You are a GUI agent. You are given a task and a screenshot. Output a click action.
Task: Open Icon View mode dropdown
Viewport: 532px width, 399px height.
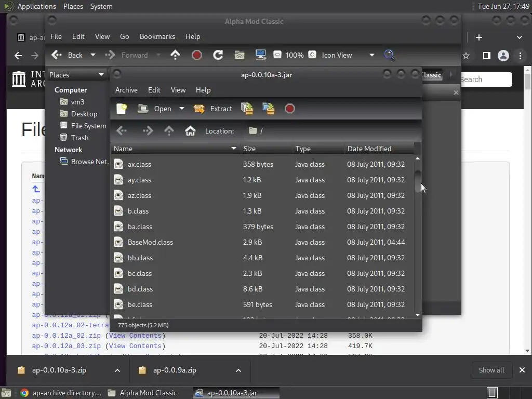348,55
